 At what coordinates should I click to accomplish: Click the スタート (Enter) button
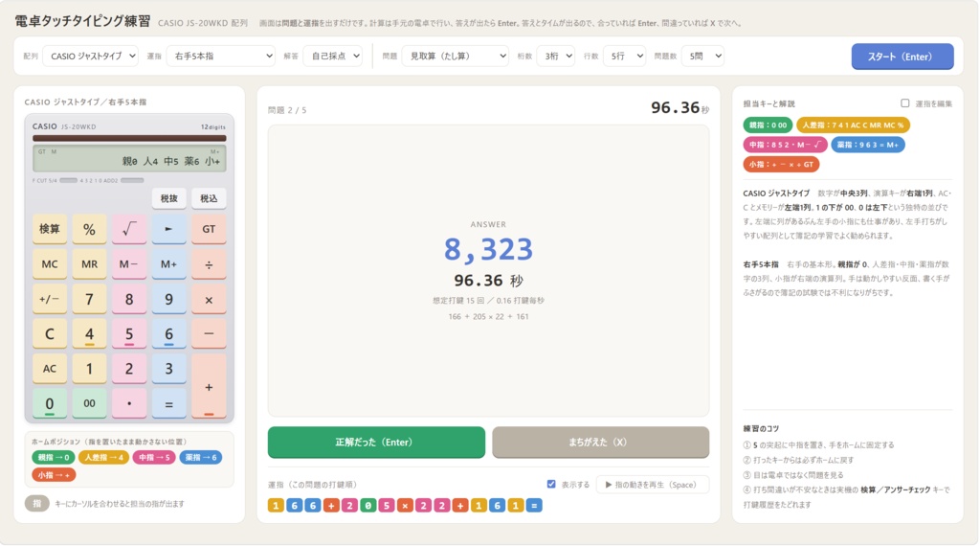tap(902, 57)
